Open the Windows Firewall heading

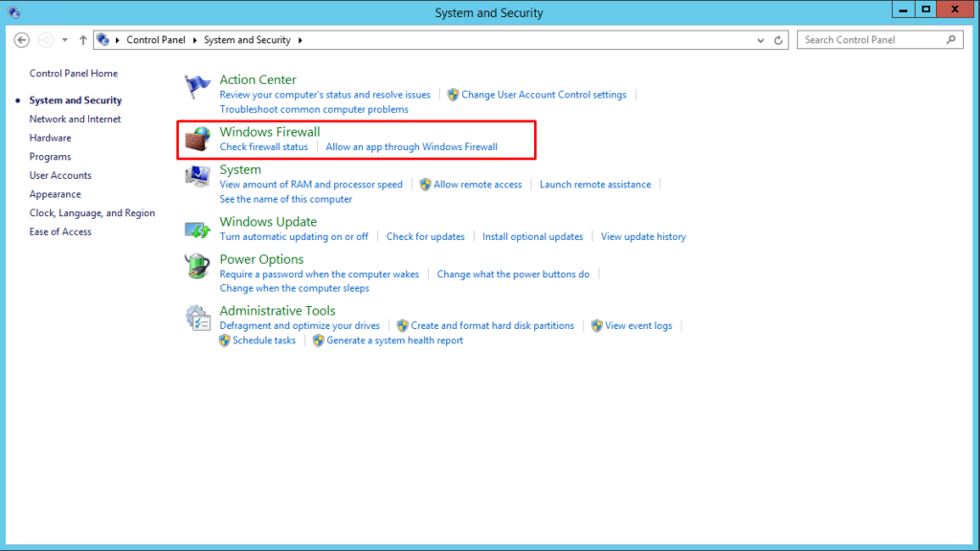coord(269,132)
